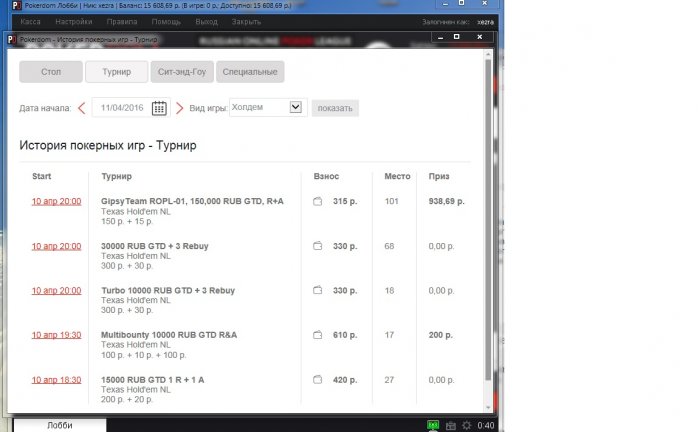
Task: Go to previous date with left arrow
Action: pos(82,108)
